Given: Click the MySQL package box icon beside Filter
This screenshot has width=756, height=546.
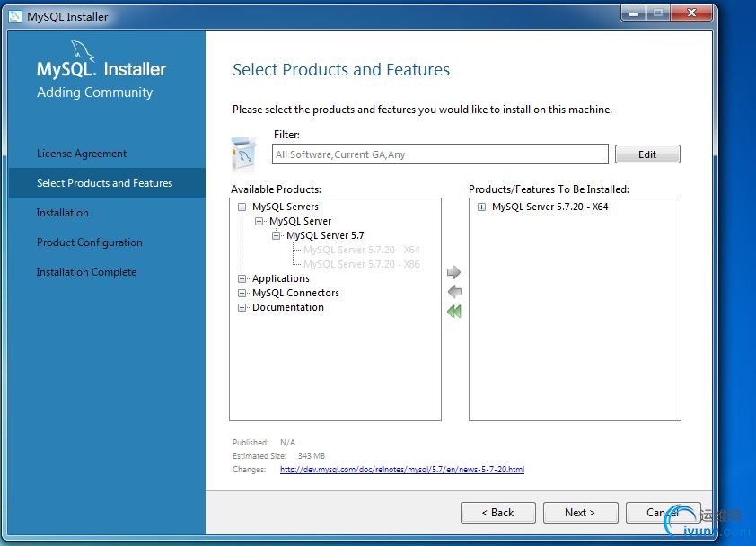Looking at the screenshot, I should (x=244, y=154).
